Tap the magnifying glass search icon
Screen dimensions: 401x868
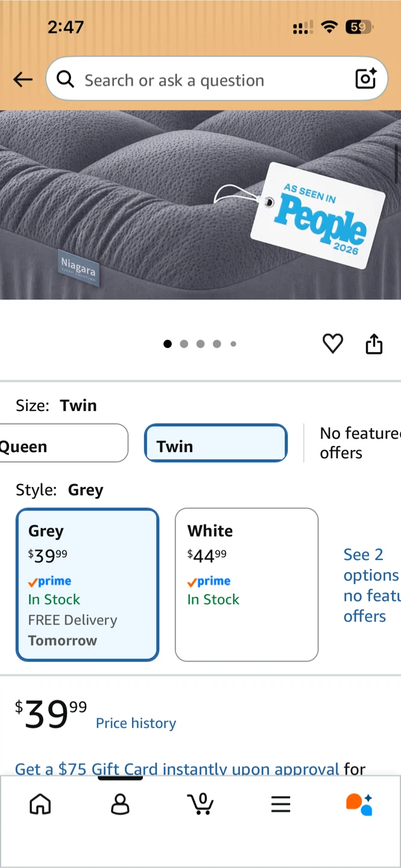point(65,79)
